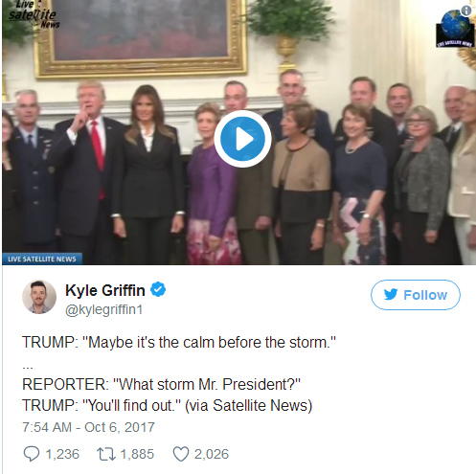Viewport: 476px width, 474px height.
Task: Click the Live Satellite News globe logo
Action: [454, 29]
